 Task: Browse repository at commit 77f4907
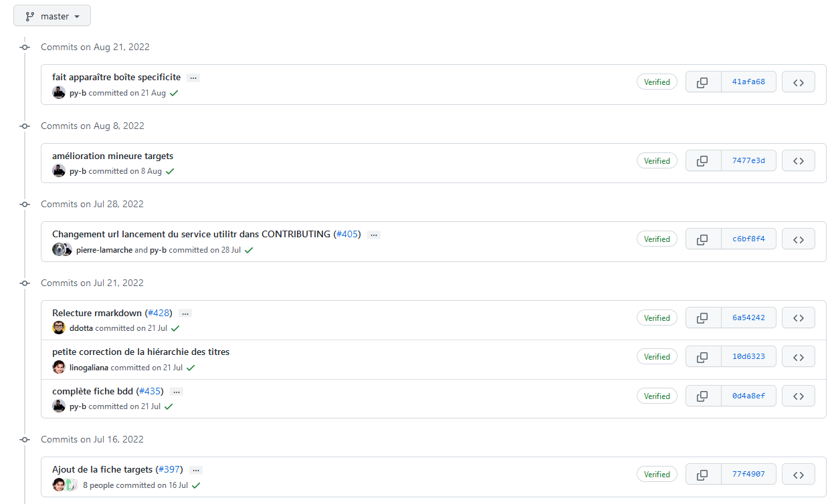[798, 475]
